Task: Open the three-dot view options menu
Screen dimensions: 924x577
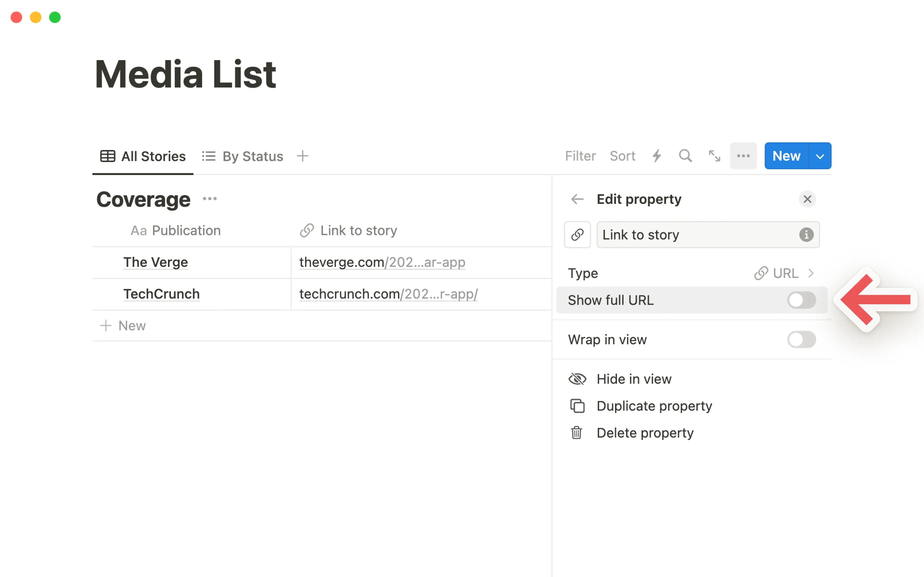Action: pos(743,156)
